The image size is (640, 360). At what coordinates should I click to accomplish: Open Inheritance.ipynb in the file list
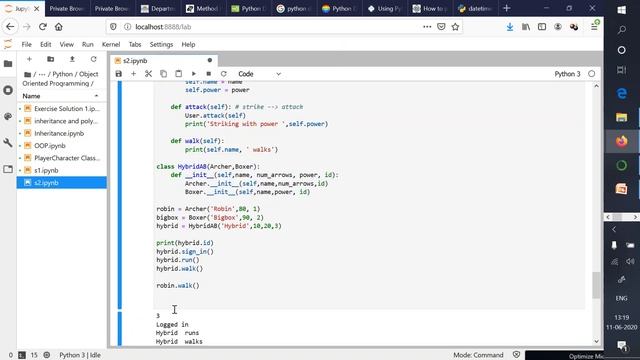coord(62,133)
